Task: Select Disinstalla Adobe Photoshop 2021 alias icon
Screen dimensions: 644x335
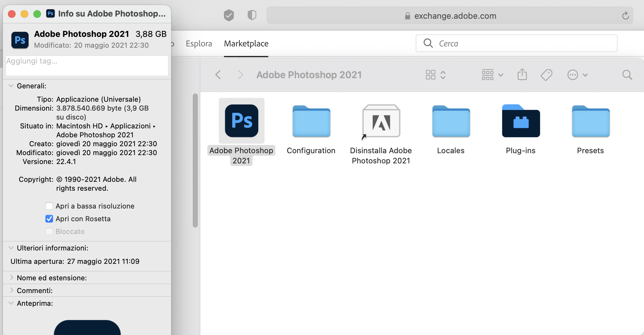Action: click(x=381, y=121)
